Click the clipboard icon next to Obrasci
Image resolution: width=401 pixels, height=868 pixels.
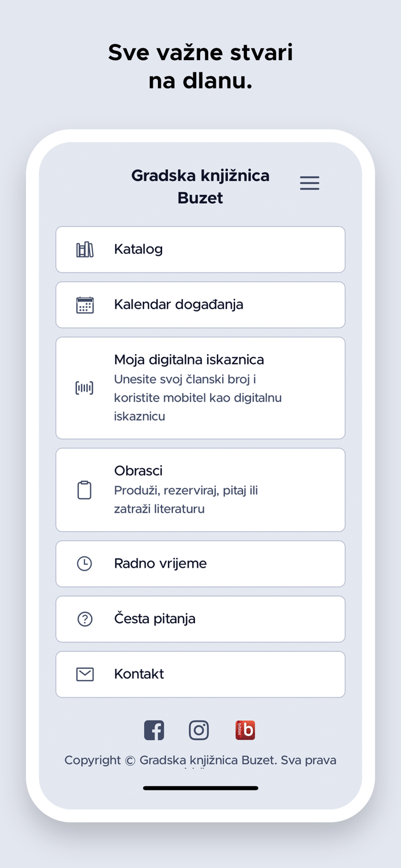coord(84,490)
